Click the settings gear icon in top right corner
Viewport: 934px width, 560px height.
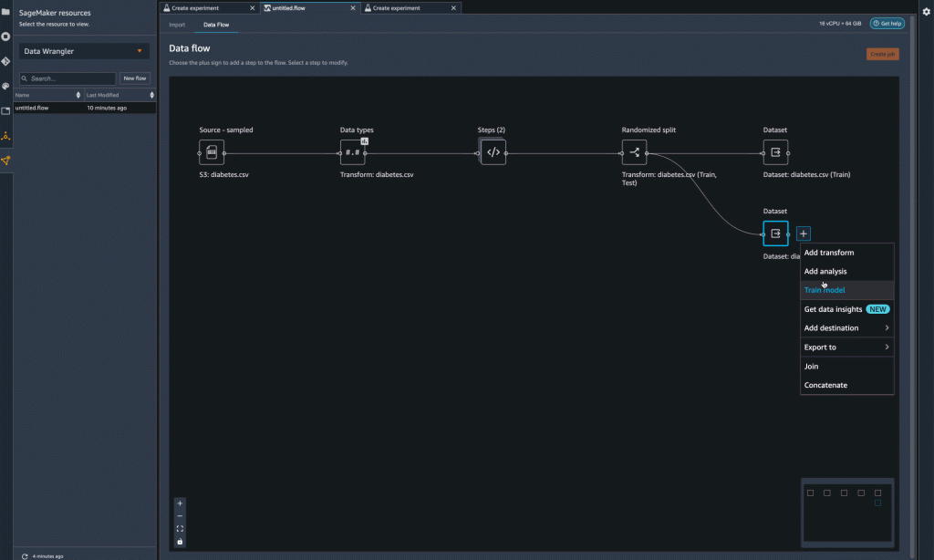click(927, 11)
